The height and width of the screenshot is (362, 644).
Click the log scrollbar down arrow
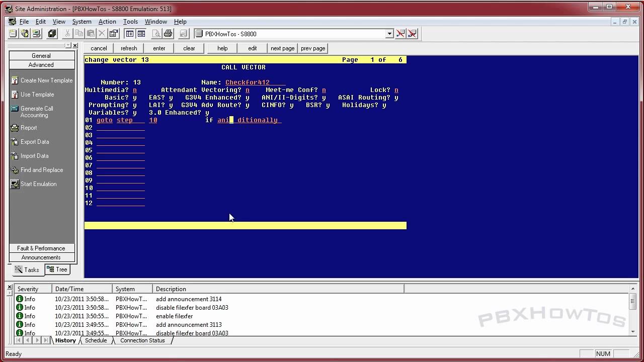coord(633,331)
